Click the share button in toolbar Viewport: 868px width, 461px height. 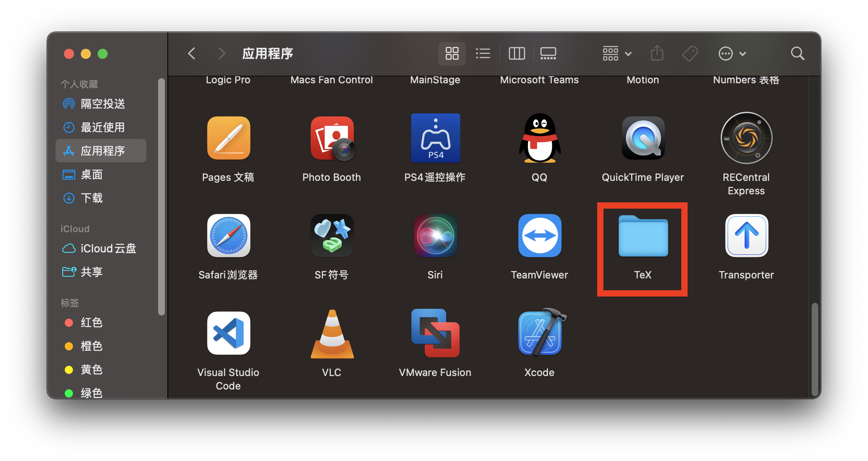[x=657, y=53]
